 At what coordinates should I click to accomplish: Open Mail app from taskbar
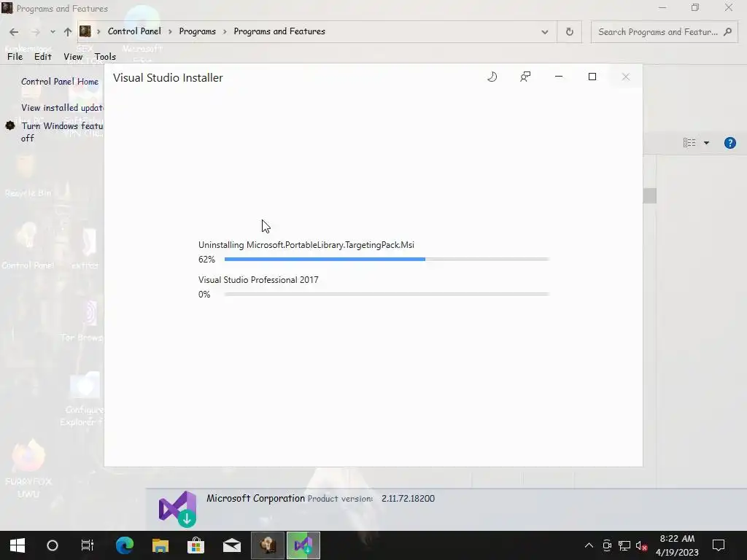pyautogui.click(x=232, y=545)
